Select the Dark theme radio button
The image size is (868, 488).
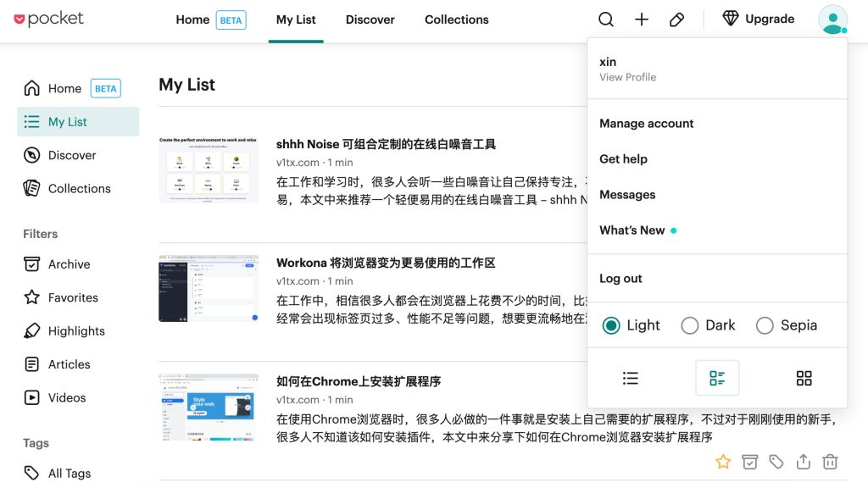point(690,325)
